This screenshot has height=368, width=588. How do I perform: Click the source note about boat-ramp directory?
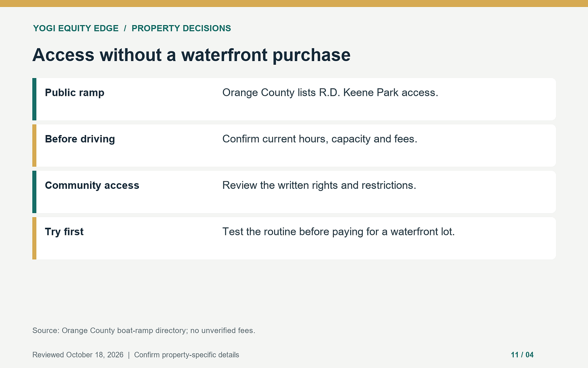click(144, 330)
